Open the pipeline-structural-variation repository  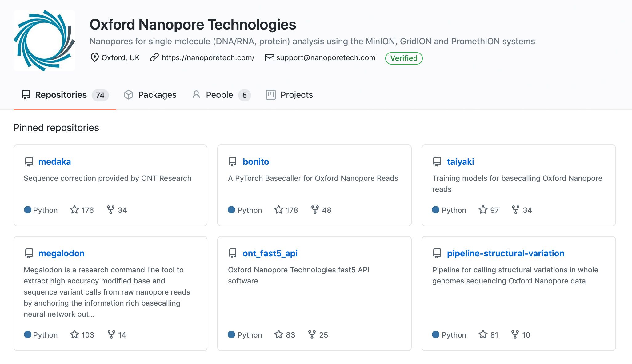pyautogui.click(x=506, y=253)
